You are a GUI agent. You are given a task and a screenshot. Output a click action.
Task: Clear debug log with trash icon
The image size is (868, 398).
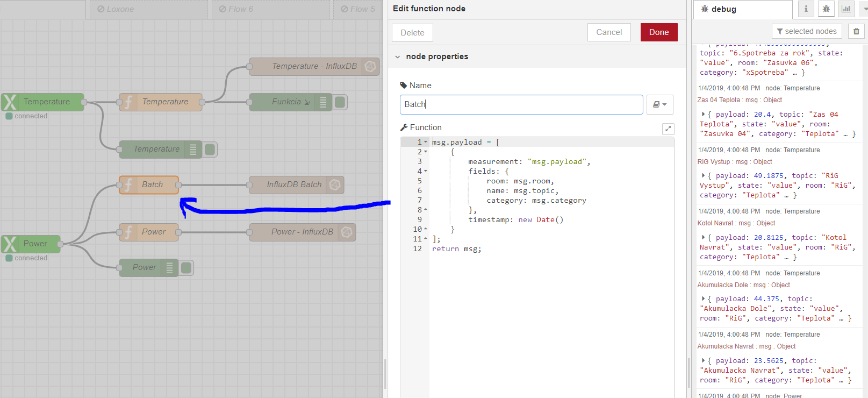click(x=856, y=31)
